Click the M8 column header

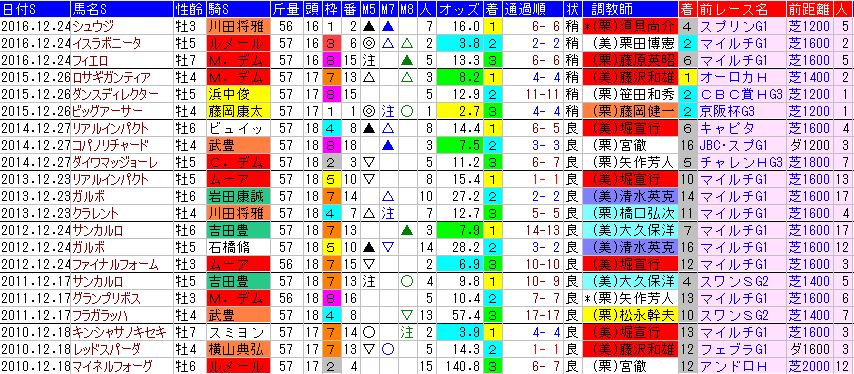tap(406, 9)
